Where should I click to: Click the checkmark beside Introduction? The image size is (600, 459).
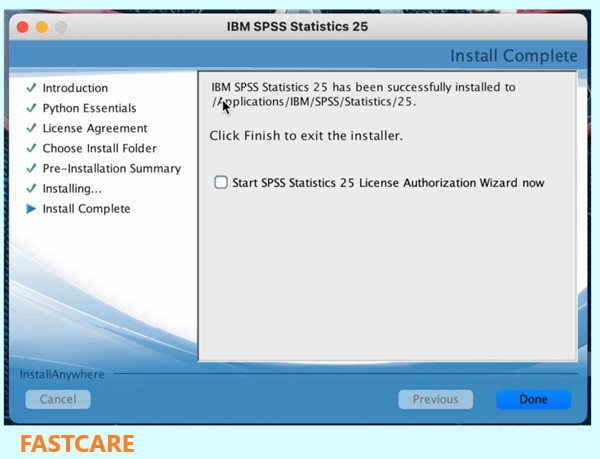click(x=31, y=88)
